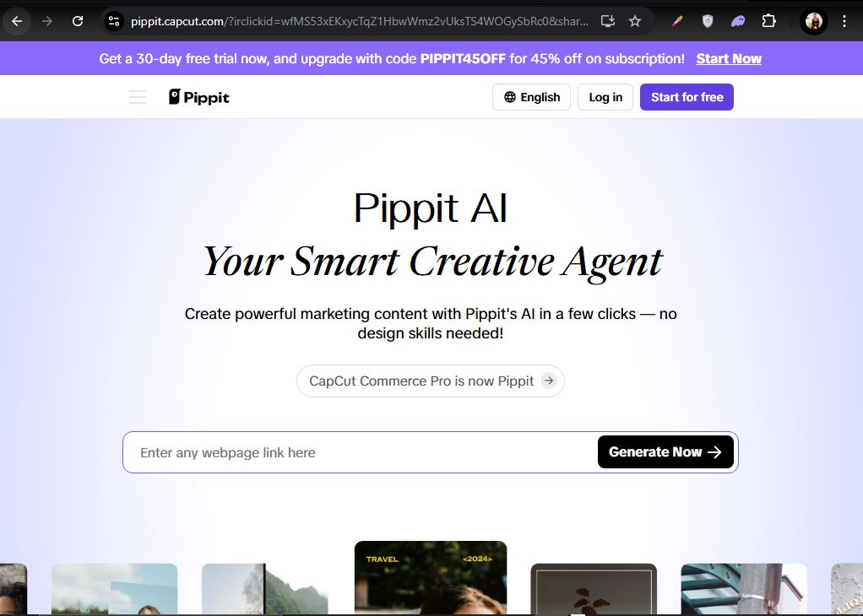Click the URL address bar
863x616 pixels.
359,21
